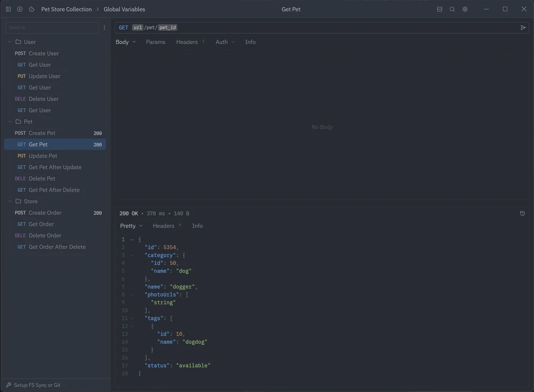534x392 pixels.
Task: Click the url variable chip
Action: tap(138, 28)
